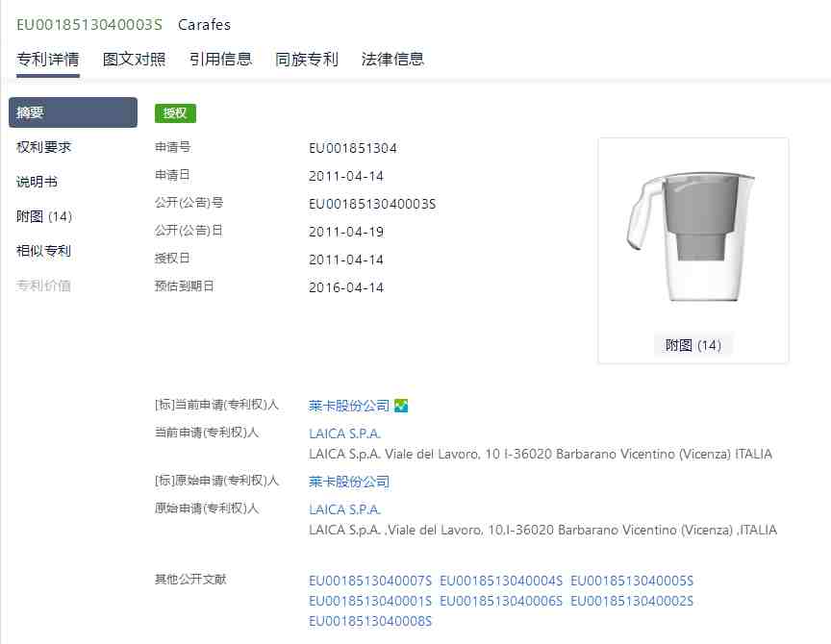Select 权利要求 in the sidebar
The height and width of the screenshot is (644, 831).
pos(43,147)
